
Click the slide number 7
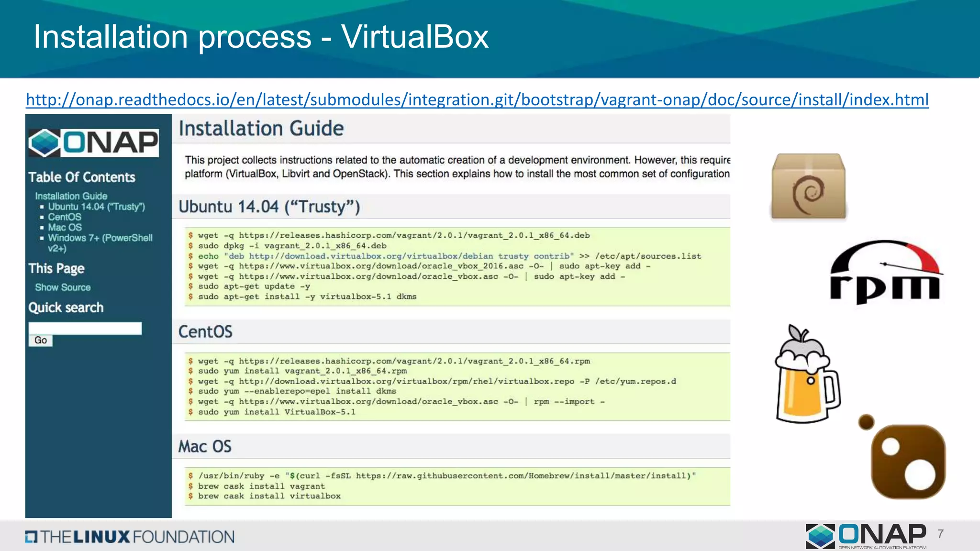click(x=940, y=534)
